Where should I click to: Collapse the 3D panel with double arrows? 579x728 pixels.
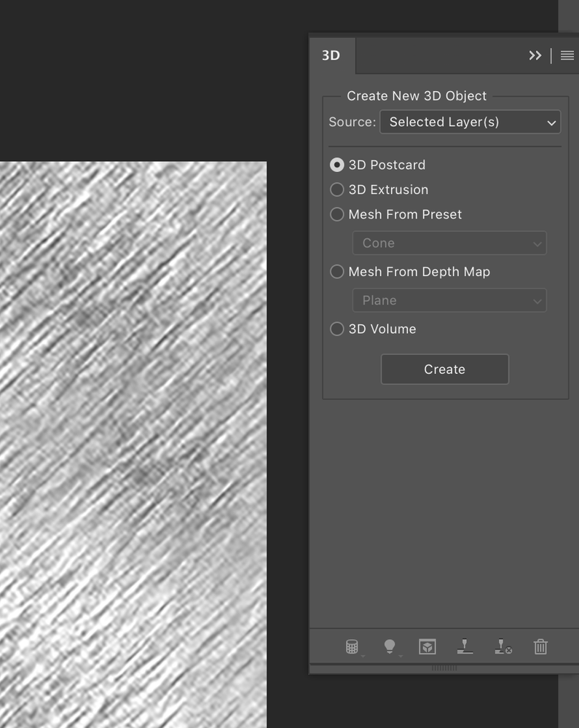coord(535,55)
